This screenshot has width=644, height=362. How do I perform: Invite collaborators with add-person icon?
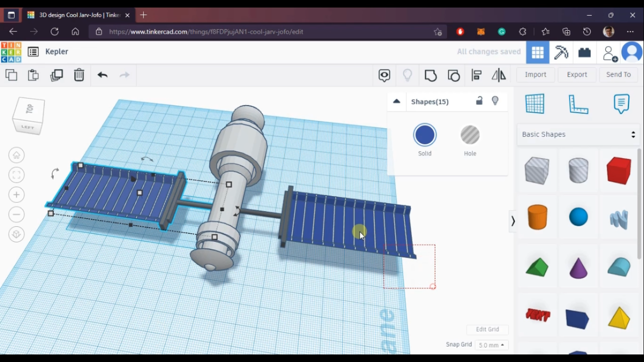coord(610,53)
